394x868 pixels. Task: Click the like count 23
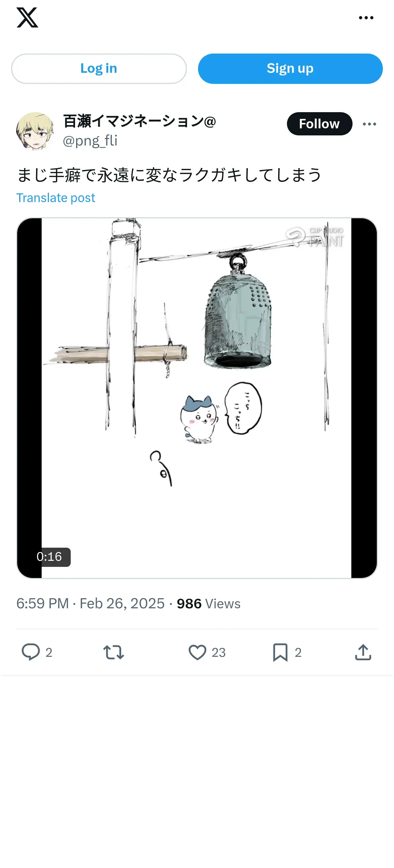(x=219, y=653)
